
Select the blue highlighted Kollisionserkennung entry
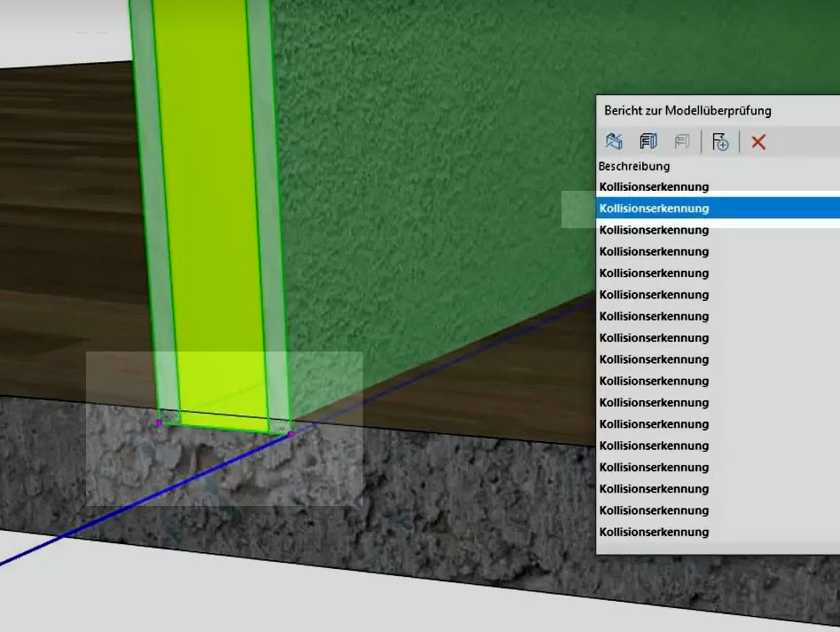(718, 208)
